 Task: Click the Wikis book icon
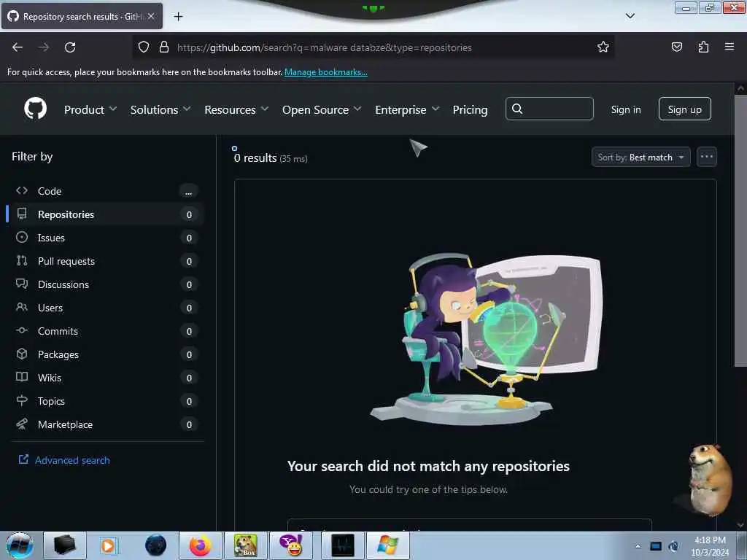pyautogui.click(x=22, y=377)
